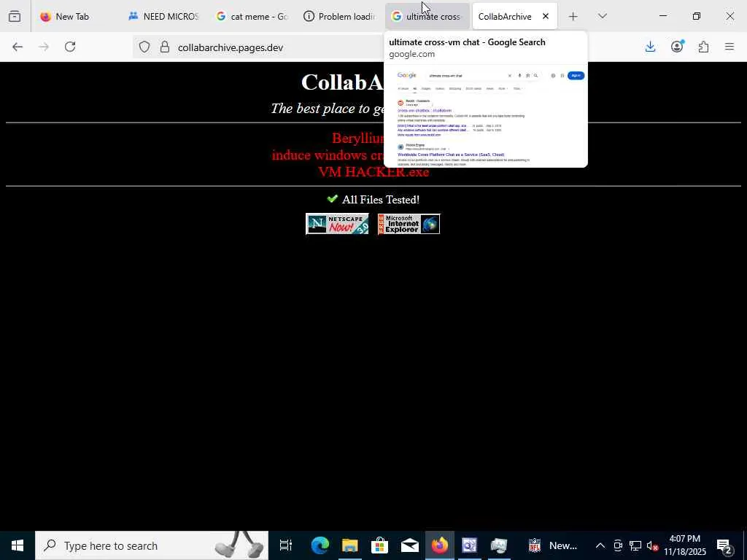
Task: Open a new tab with plus button
Action: coord(573,16)
